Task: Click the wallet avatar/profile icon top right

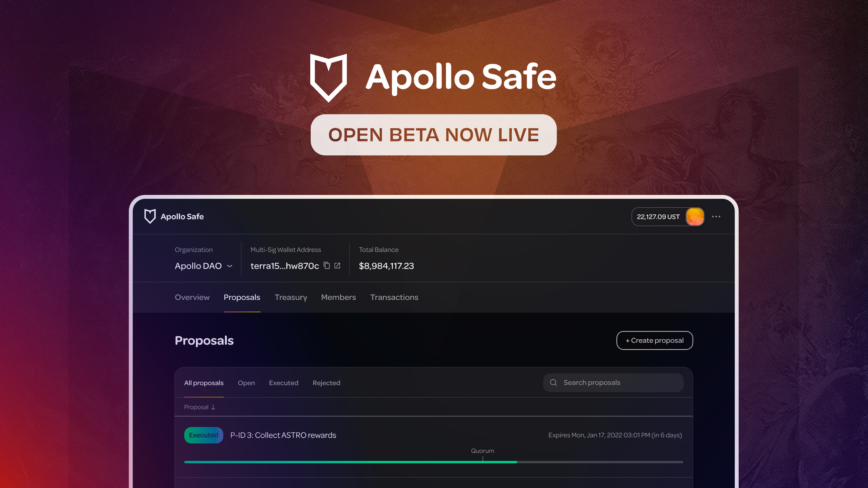Action: tap(694, 216)
